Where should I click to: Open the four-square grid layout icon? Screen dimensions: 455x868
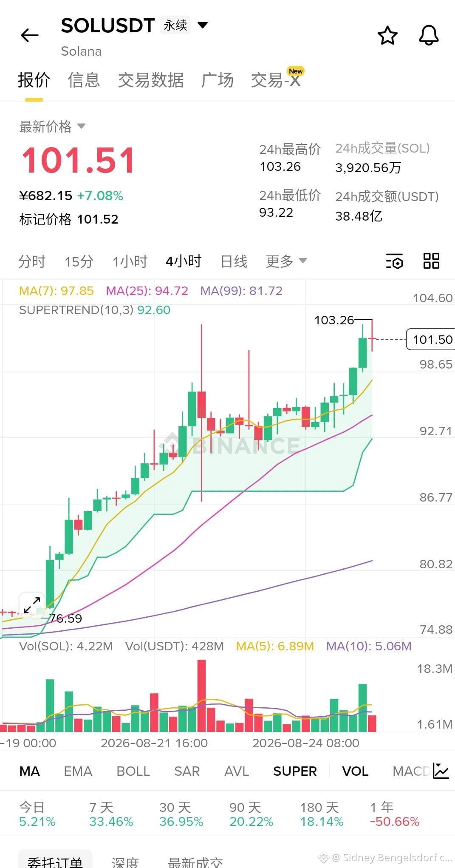click(x=431, y=261)
